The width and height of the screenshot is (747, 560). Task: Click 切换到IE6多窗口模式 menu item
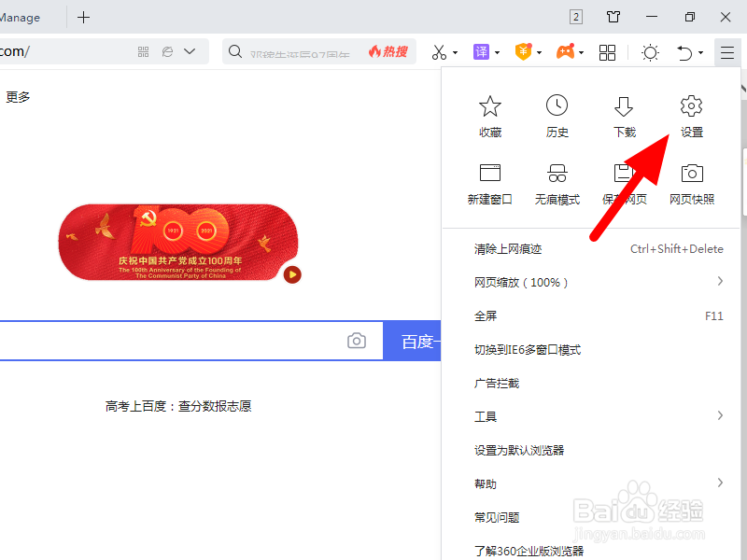coord(529,349)
